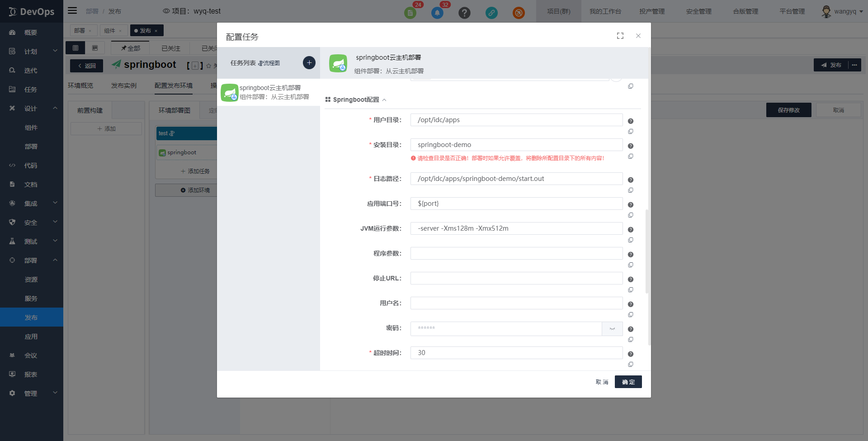The height and width of the screenshot is (441, 868).
Task: Collapse the Springboot配置 section
Action: pos(385,100)
